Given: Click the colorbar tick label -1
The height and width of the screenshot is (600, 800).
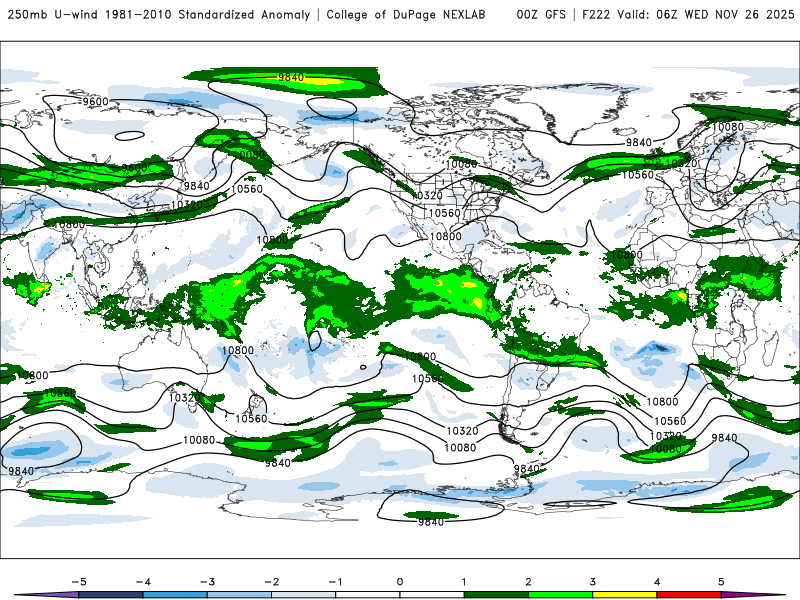Looking at the screenshot, I should 335,582.
